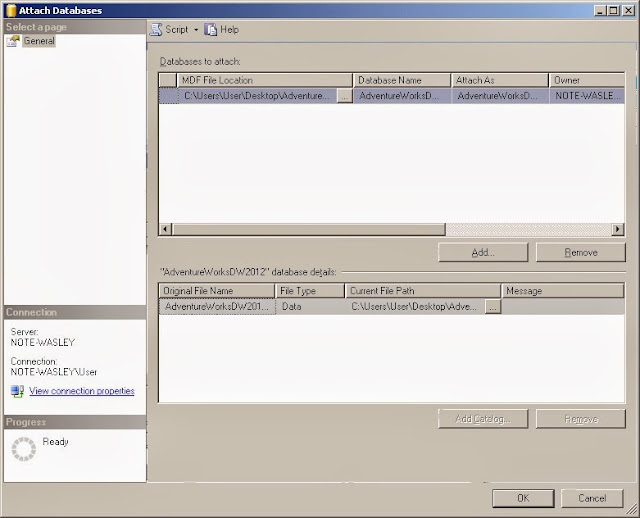Click the Add Catalog... button

[x=483, y=419]
